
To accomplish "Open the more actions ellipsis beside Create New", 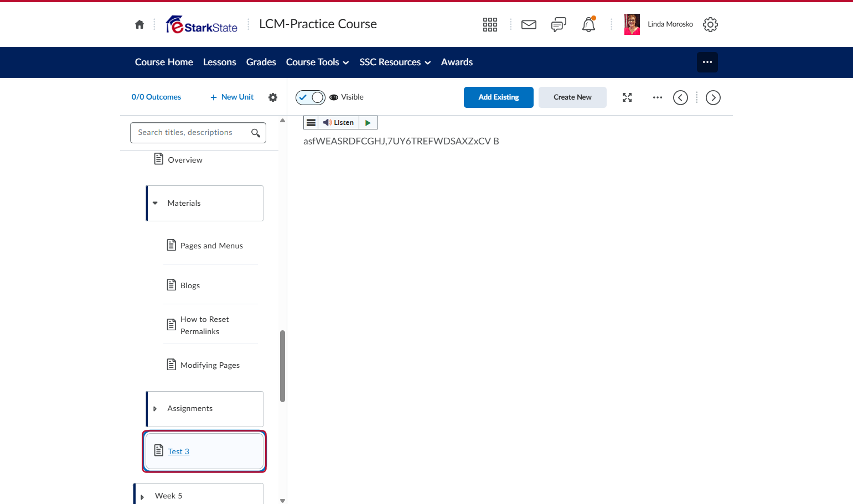I will tap(658, 97).
